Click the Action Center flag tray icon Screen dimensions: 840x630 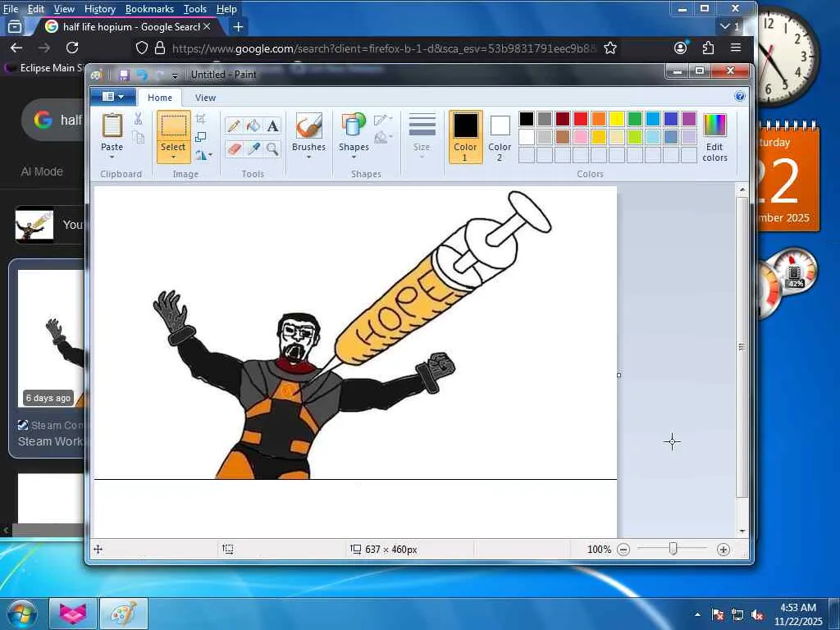pos(717,614)
